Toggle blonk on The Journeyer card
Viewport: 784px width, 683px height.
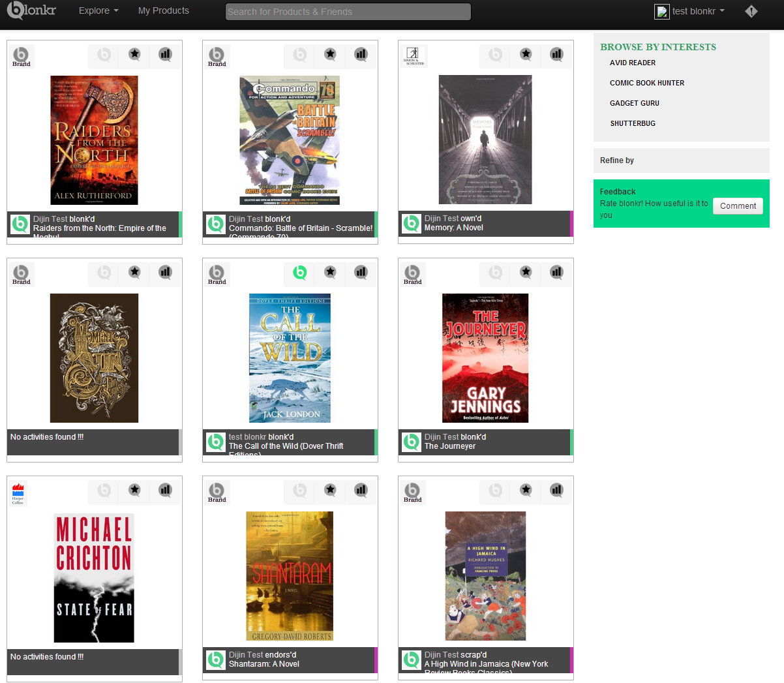tap(496, 272)
